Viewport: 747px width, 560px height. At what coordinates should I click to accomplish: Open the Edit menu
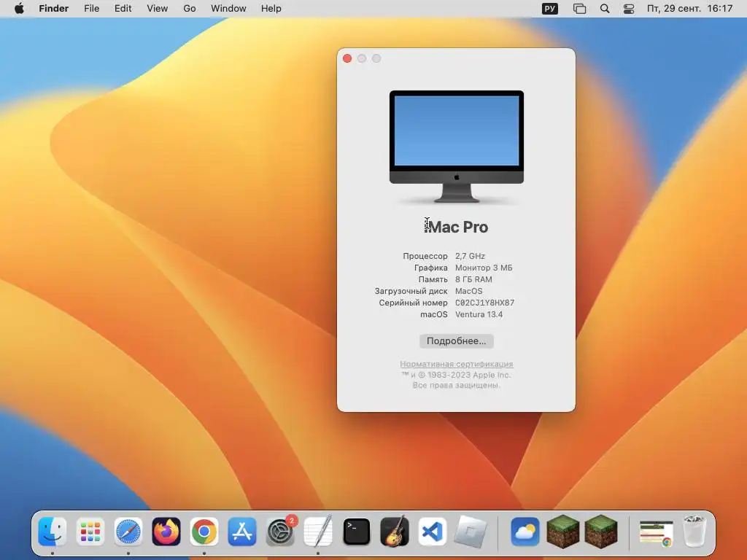(123, 9)
